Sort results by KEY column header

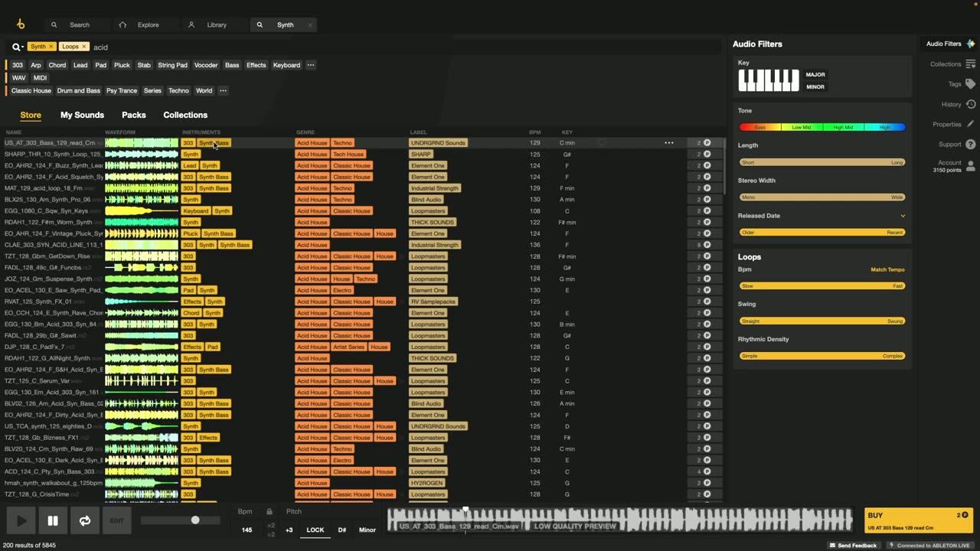(567, 132)
